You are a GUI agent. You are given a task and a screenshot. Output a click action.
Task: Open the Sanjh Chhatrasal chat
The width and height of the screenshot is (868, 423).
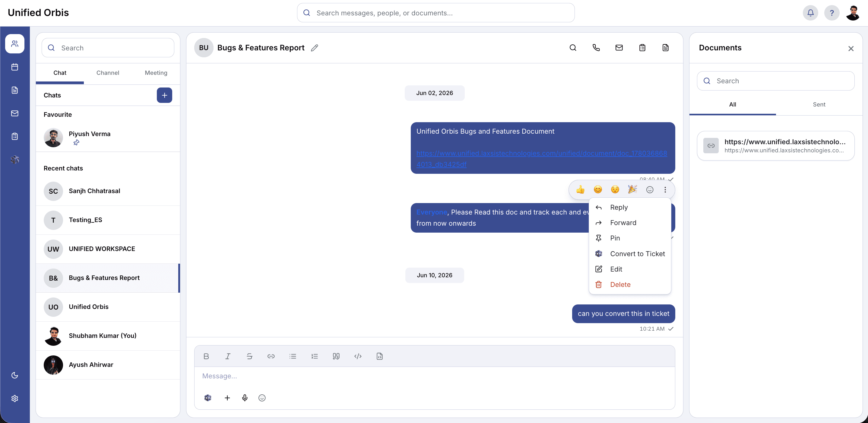108,191
